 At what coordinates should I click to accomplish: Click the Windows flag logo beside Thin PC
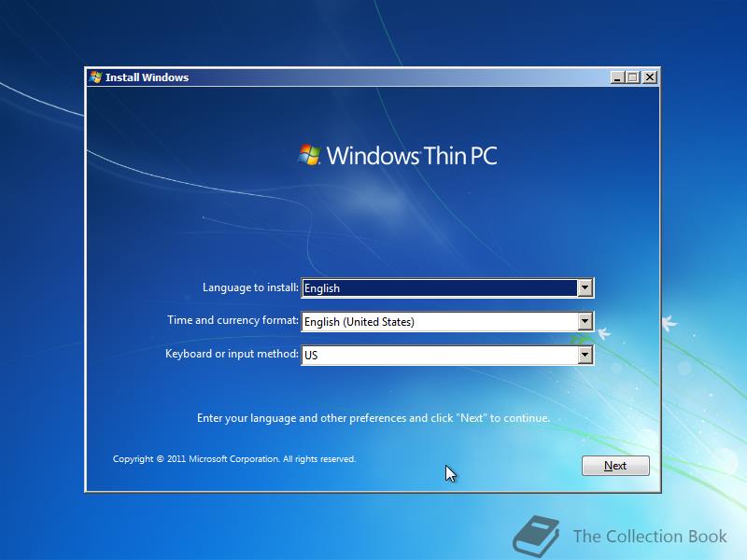point(310,155)
